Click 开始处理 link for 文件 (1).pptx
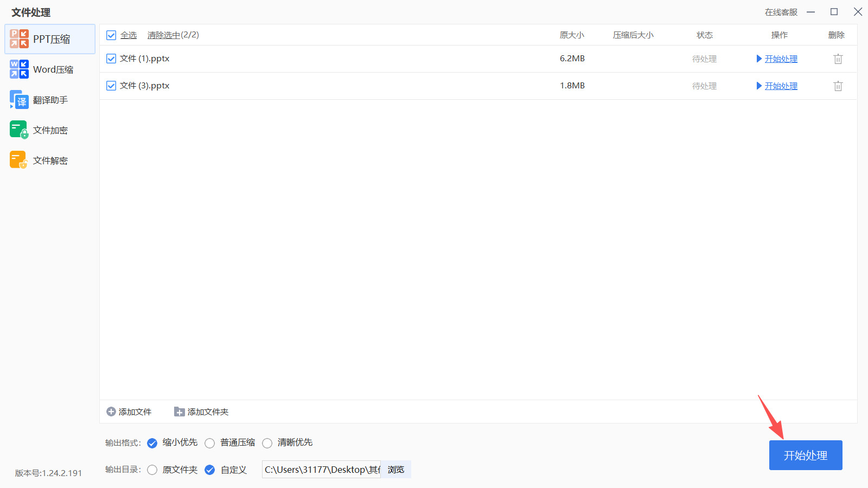 click(x=781, y=59)
